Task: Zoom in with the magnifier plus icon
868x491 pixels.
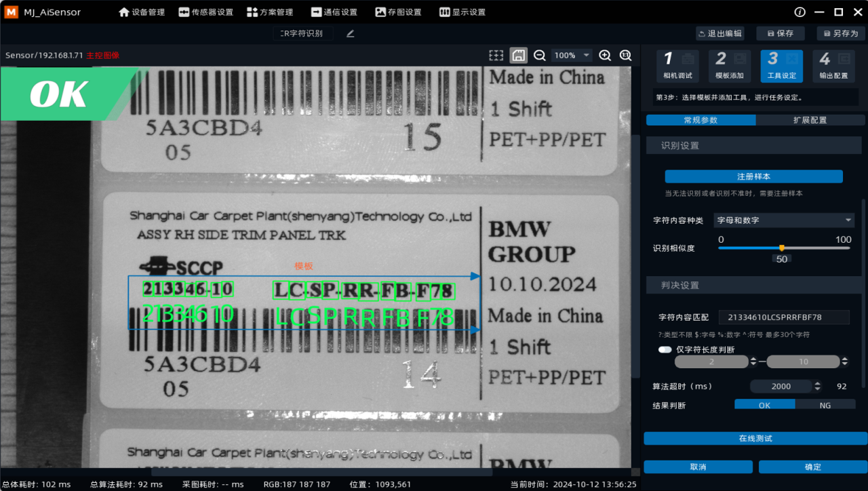Action: pos(605,55)
